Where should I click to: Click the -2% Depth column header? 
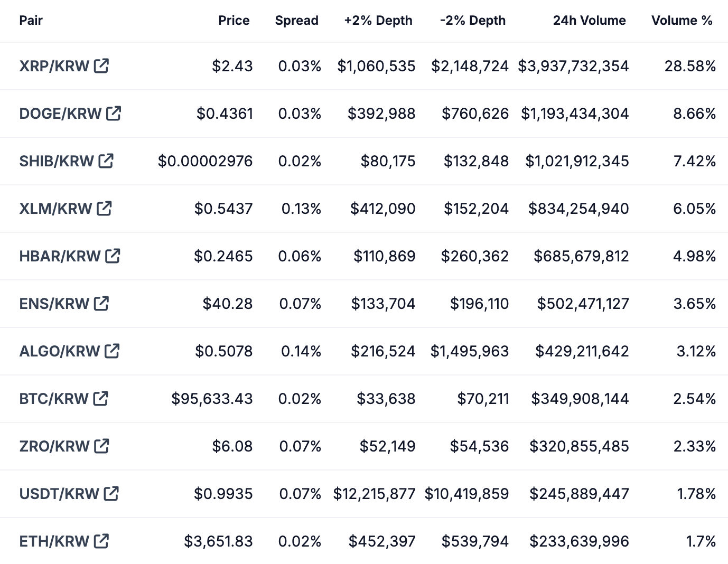472,21
